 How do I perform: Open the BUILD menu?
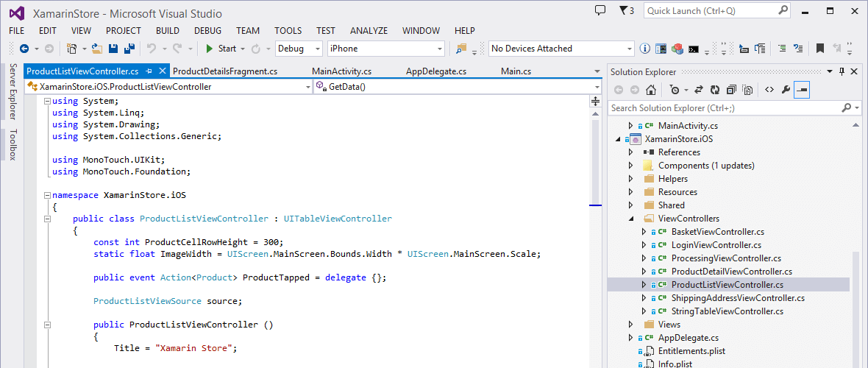(167, 30)
